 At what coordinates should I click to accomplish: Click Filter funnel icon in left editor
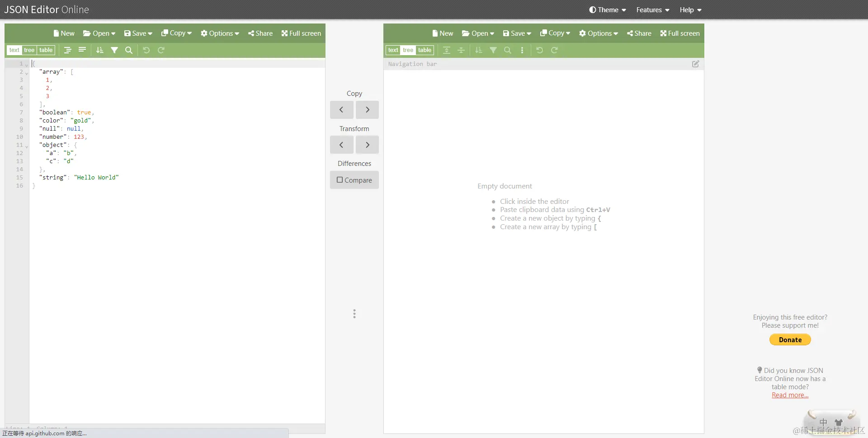(114, 50)
